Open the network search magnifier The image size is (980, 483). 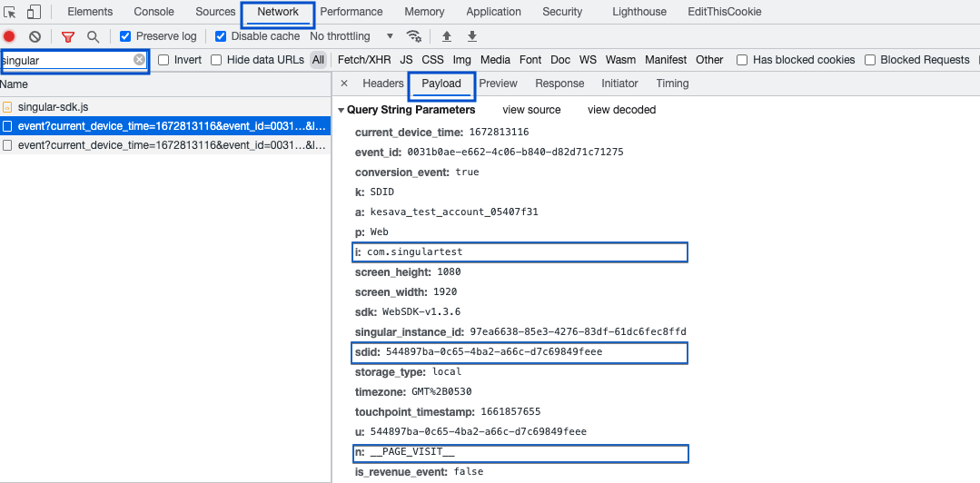(x=93, y=36)
